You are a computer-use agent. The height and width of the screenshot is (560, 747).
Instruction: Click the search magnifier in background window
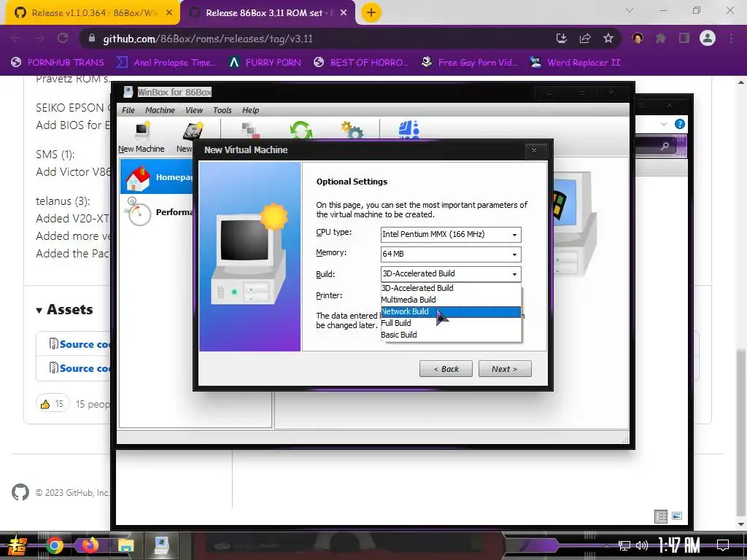(x=665, y=146)
